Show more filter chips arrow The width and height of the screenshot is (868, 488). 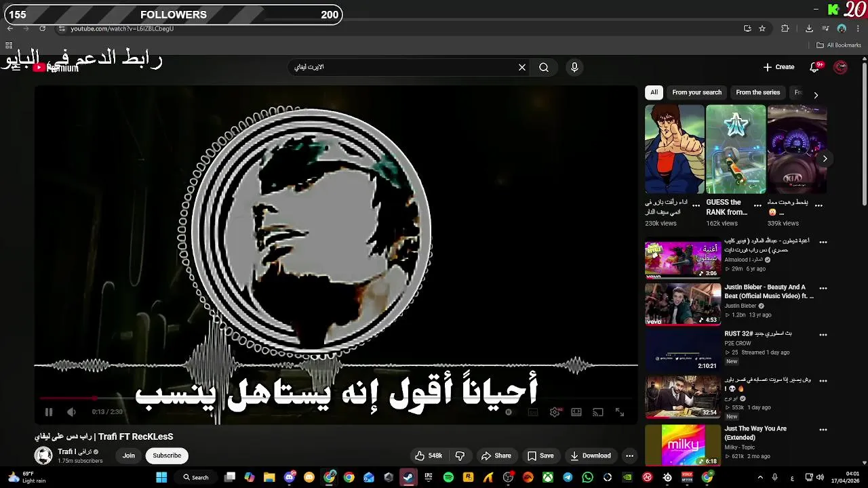click(816, 95)
